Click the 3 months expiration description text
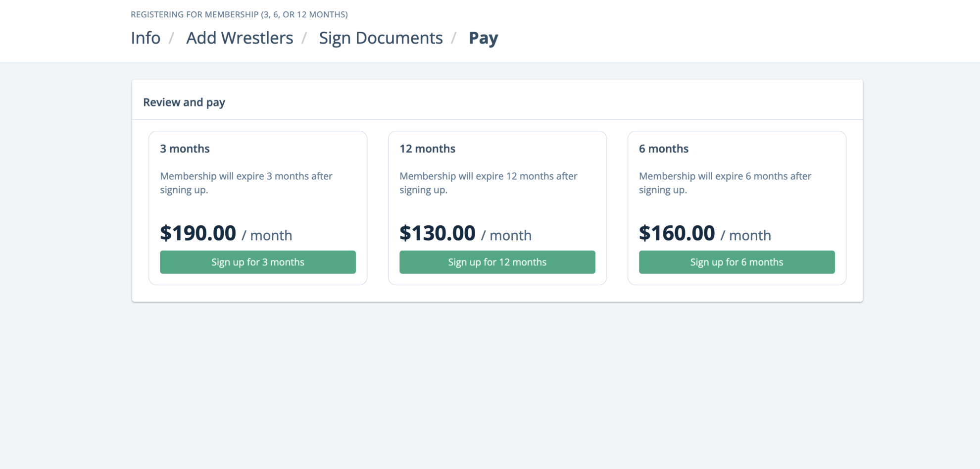The width and height of the screenshot is (980, 469). [246, 183]
